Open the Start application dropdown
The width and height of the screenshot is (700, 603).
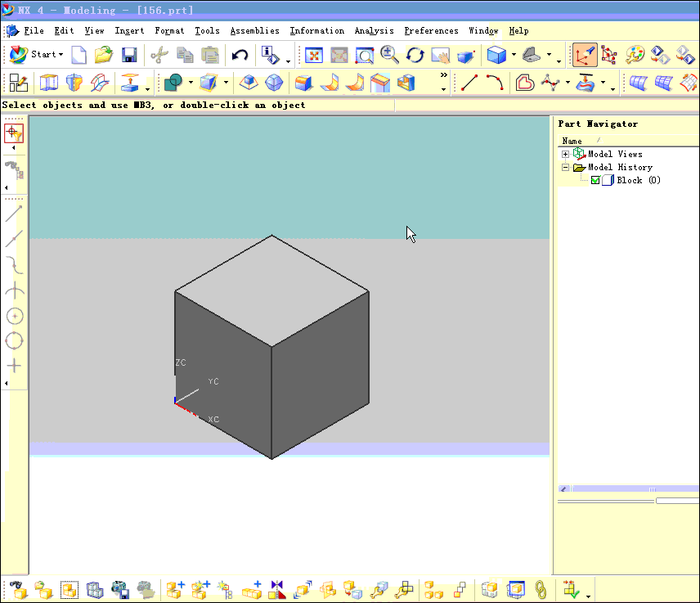click(47, 55)
